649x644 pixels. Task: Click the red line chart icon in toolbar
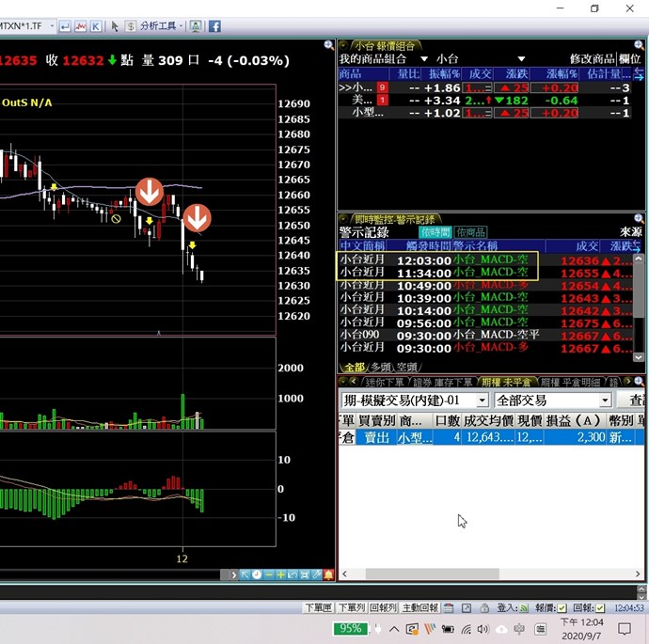pos(81,26)
